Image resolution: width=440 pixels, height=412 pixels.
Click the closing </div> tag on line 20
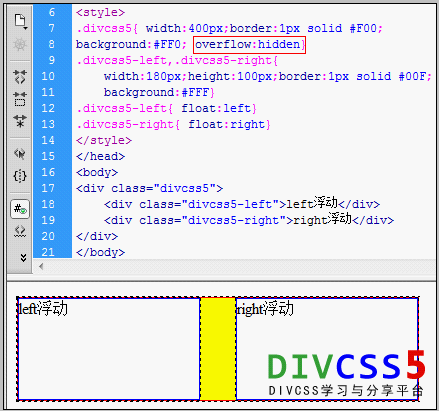coord(97,236)
